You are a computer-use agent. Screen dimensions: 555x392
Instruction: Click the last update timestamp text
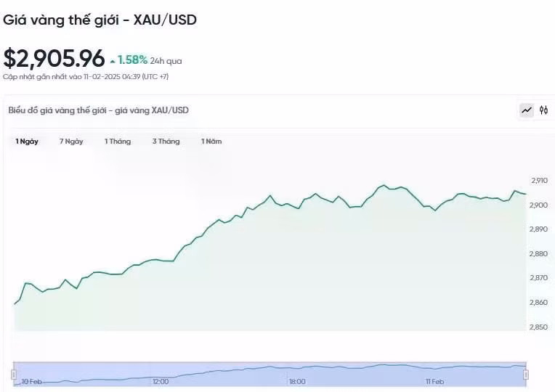tap(86, 76)
